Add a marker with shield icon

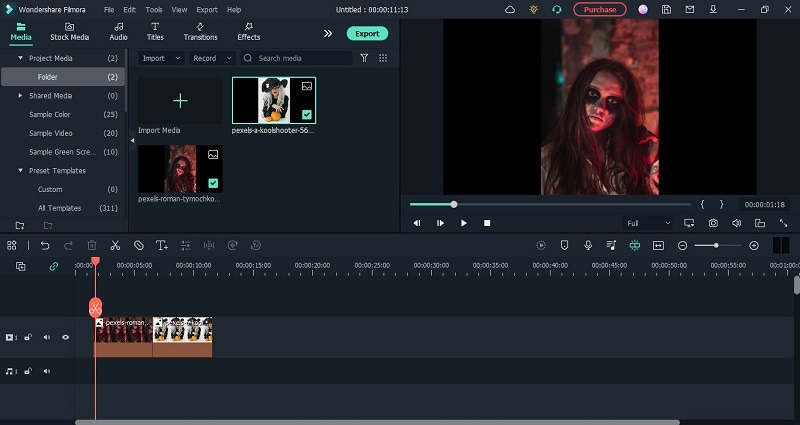pyautogui.click(x=564, y=245)
